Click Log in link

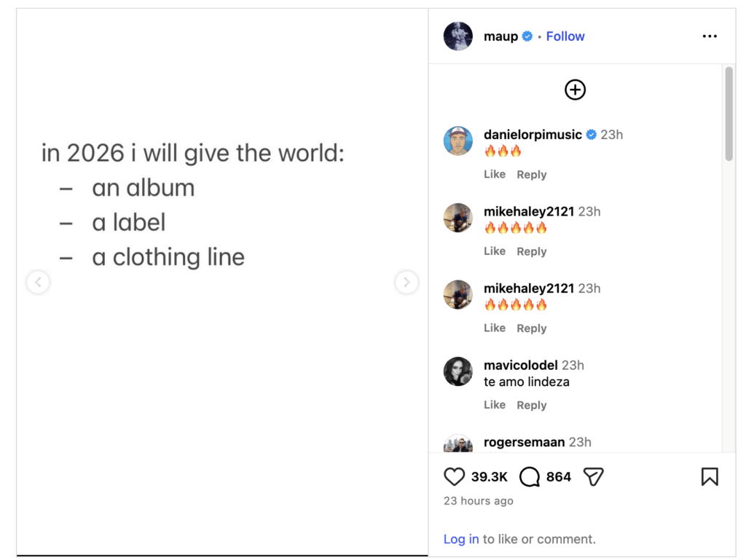(x=461, y=540)
